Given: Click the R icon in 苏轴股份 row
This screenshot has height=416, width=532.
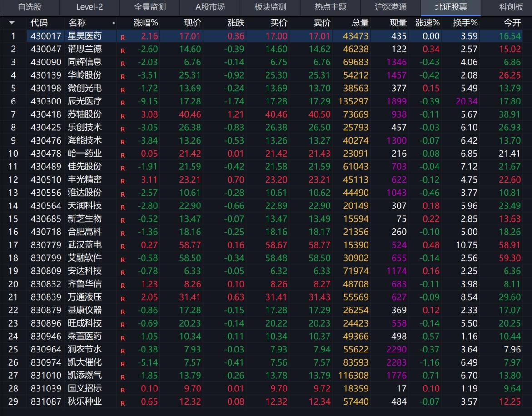Looking at the screenshot, I should (x=123, y=116).
